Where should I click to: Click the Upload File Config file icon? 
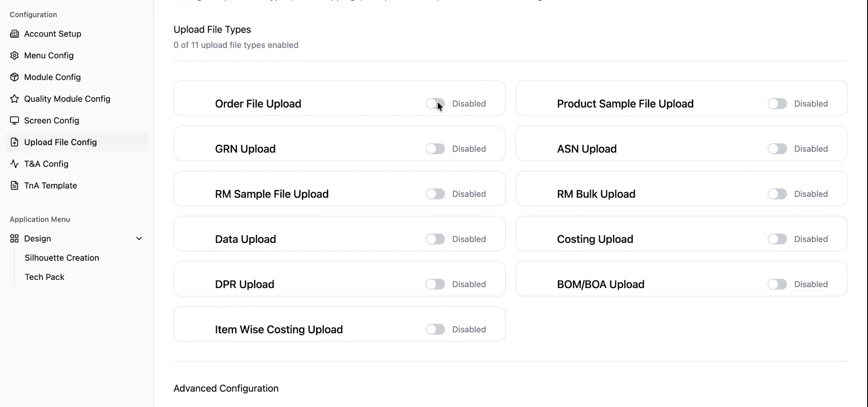click(14, 142)
